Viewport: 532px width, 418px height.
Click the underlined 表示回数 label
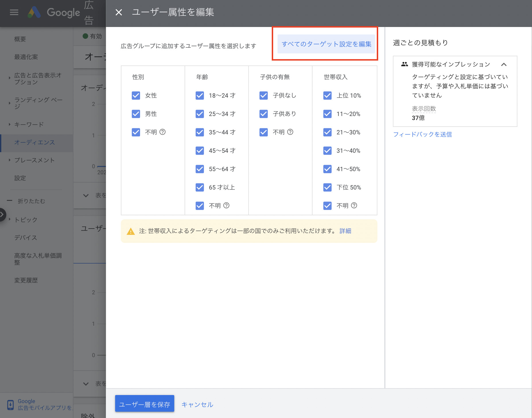pos(424,109)
